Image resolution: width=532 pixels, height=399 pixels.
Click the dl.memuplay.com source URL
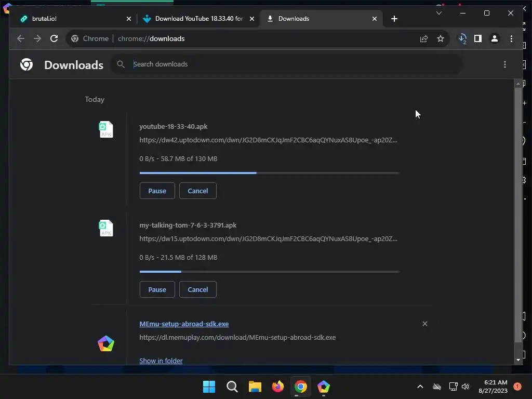click(x=237, y=338)
